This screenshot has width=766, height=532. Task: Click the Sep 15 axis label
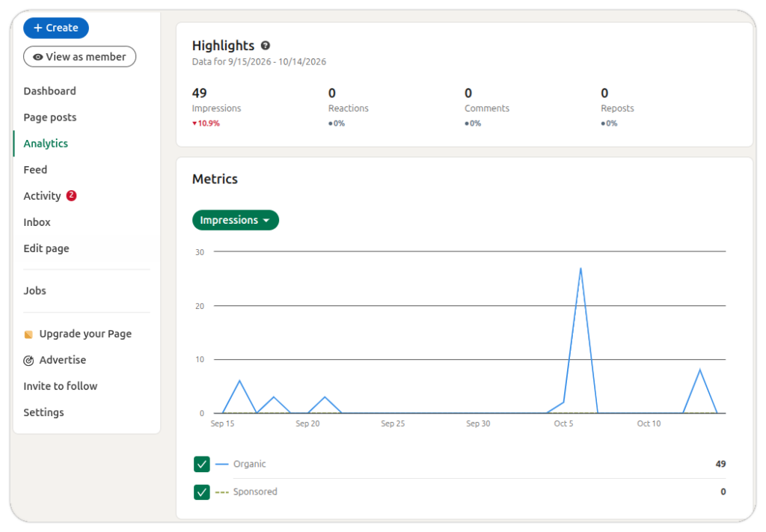click(222, 424)
